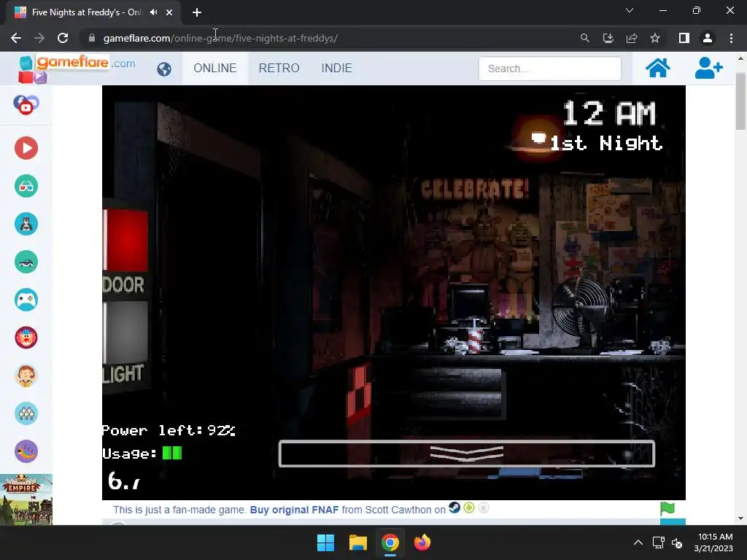747x560 pixels.
Task: Open Chrome zoom magnifier icon in address bar
Action: pyautogui.click(x=584, y=38)
